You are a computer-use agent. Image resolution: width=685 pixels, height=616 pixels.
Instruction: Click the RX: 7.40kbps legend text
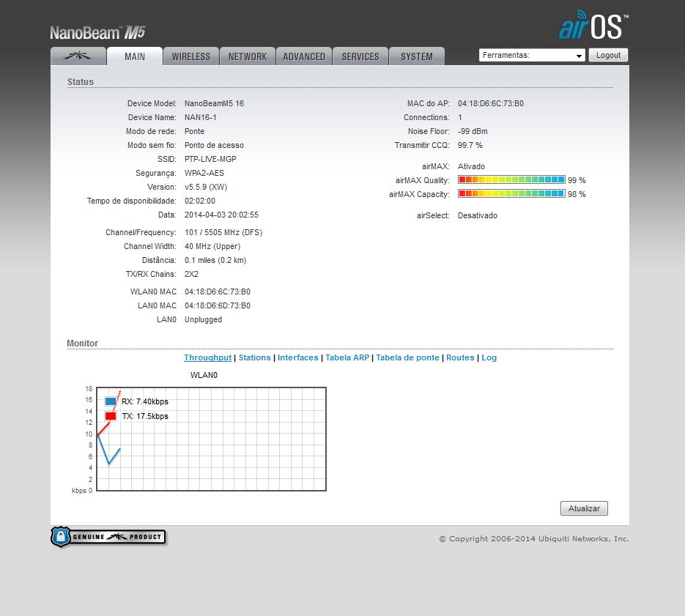click(144, 401)
